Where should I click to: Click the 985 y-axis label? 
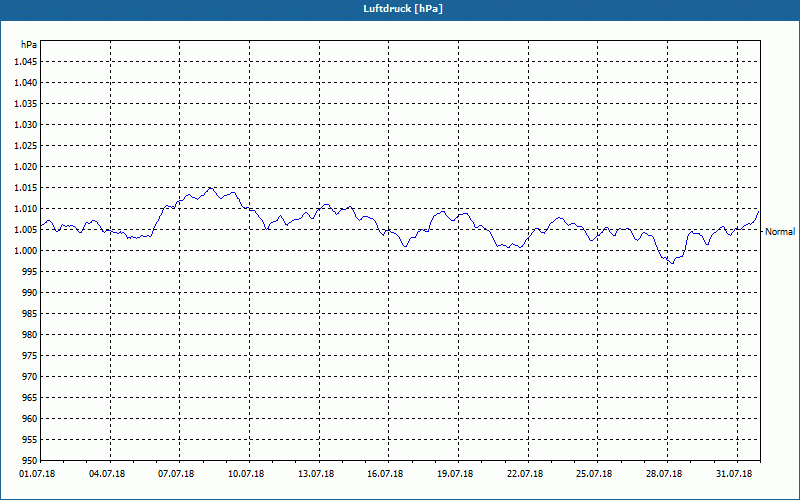[x=31, y=314]
